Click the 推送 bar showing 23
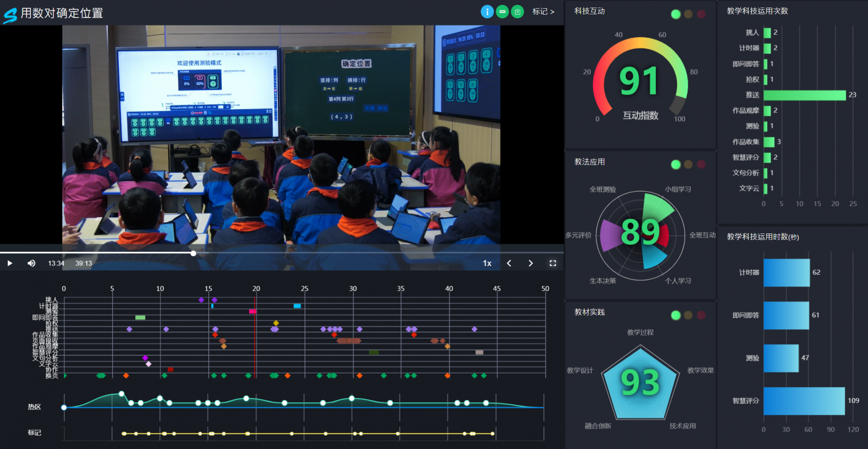 [x=805, y=95]
